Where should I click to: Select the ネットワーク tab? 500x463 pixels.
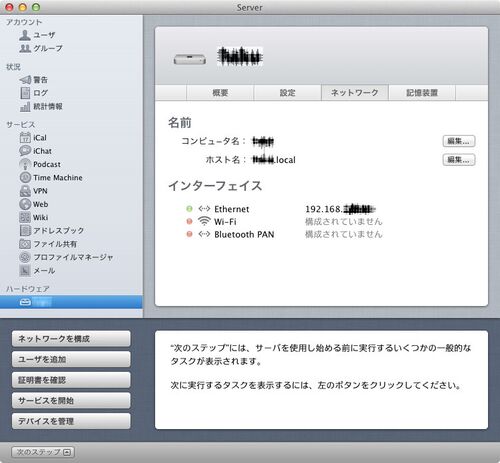pos(355,93)
